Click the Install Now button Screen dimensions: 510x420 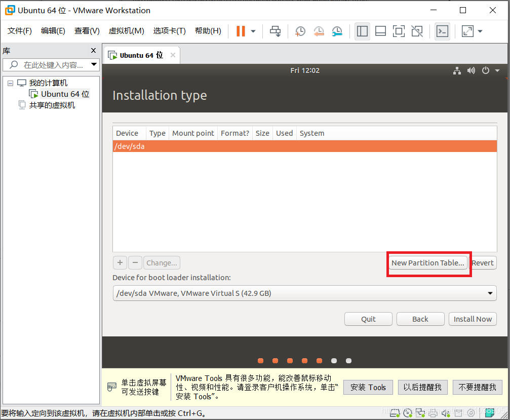coord(473,319)
